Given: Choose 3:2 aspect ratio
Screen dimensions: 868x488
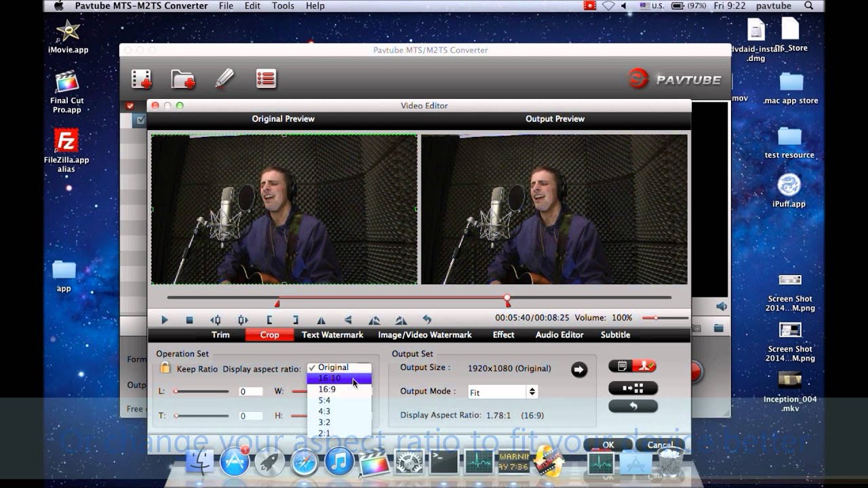Looking at the screenshot, I should (339, 422).
